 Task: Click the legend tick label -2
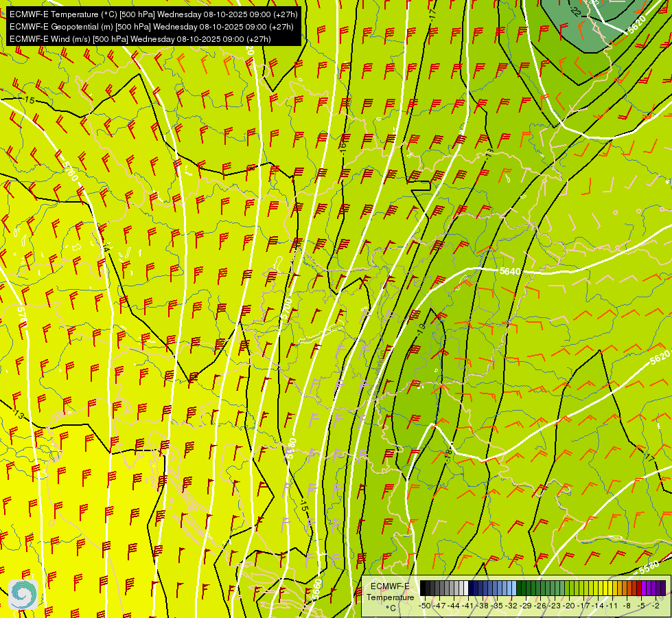656,606
